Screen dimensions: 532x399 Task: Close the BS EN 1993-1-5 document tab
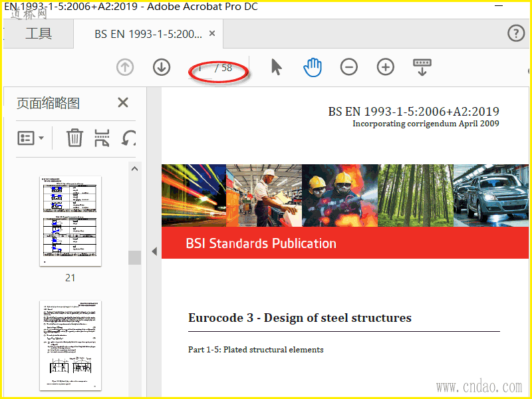click(212, 34)
